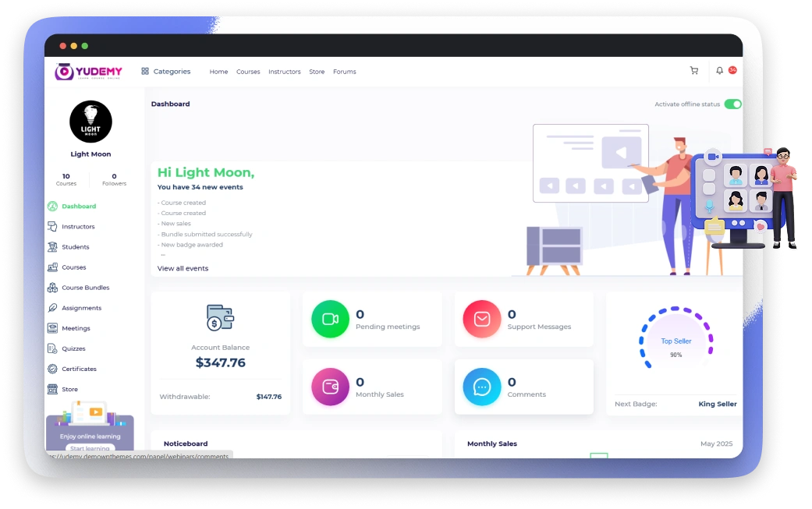
Task: Click the $147.76 withdrawable amount
Action: [269, 397]
